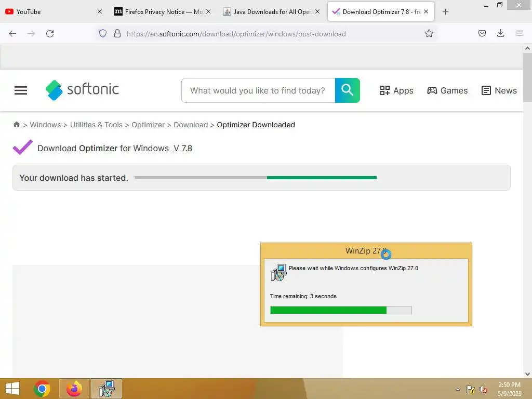The width and height of the screenshot is (532, 399).
Task: Click the scrollbar down arrow
Action: tap(527, 374)
